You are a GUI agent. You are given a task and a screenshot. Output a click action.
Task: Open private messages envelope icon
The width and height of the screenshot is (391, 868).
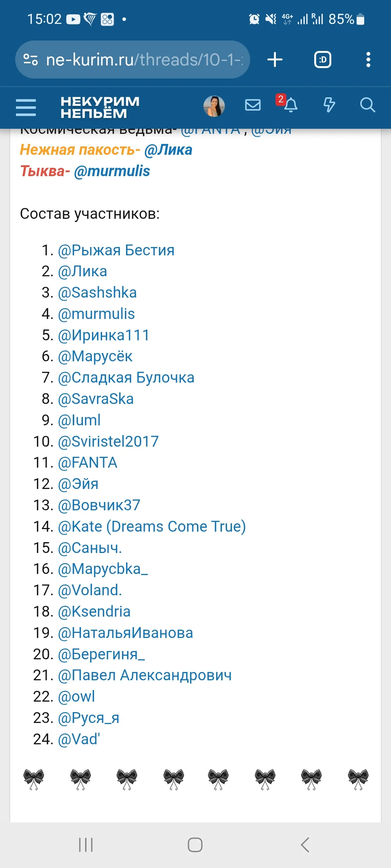253,105
